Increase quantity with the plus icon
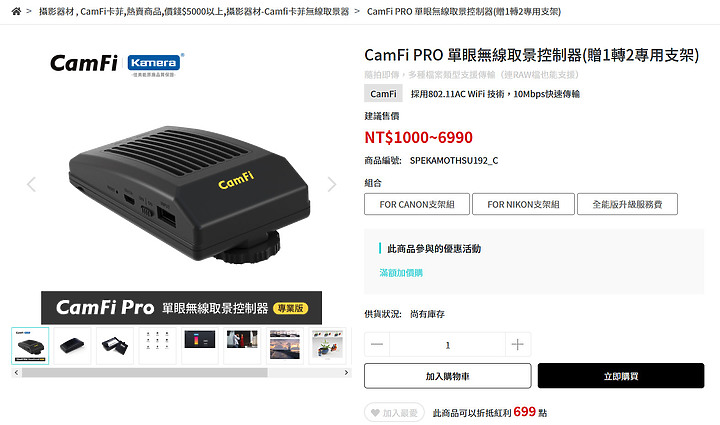Image resolution: width=720 pixels, height=425 pixels. tap(518, 345)
